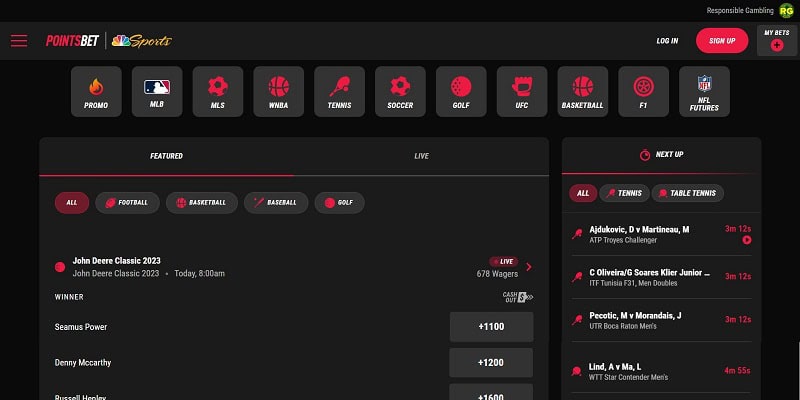
Task: Click the ATP Troyes Challenger subtitle
Action: coord(623,240)
